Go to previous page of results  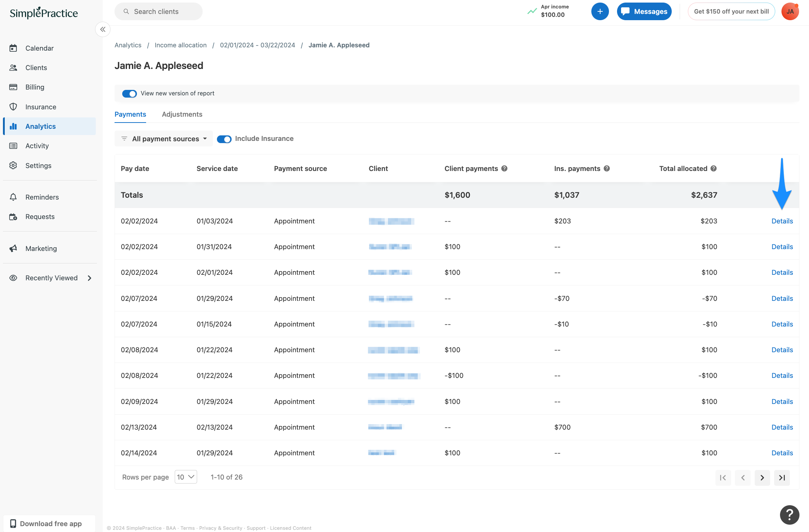(743, 478)
